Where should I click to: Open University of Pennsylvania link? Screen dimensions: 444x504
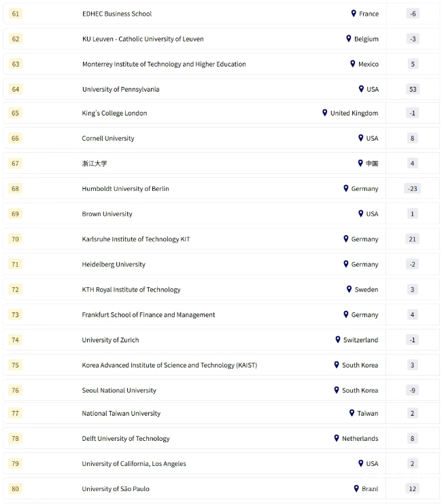(x=120, y=89)
